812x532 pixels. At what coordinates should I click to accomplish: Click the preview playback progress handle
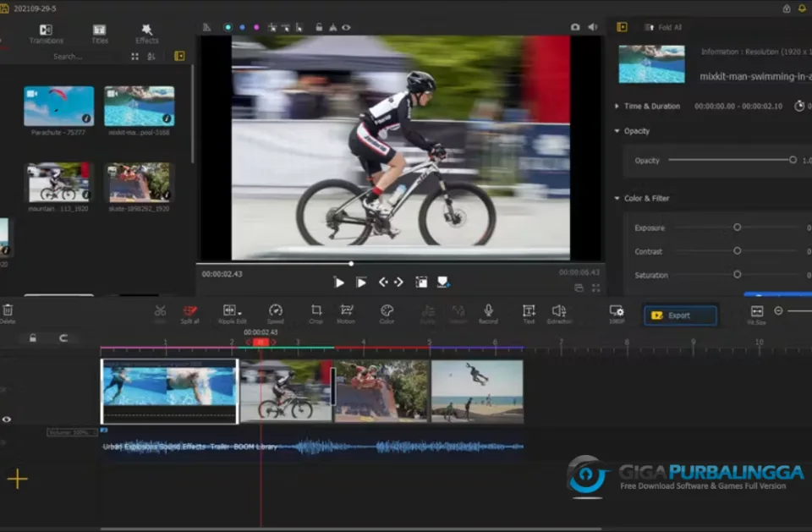[351, 264]
